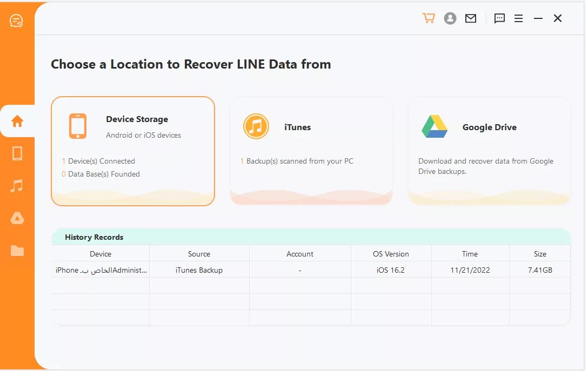Click the shopping cart purchase icon
The height and width of the screenshot is (371, 588).
(x=429, y=18)
